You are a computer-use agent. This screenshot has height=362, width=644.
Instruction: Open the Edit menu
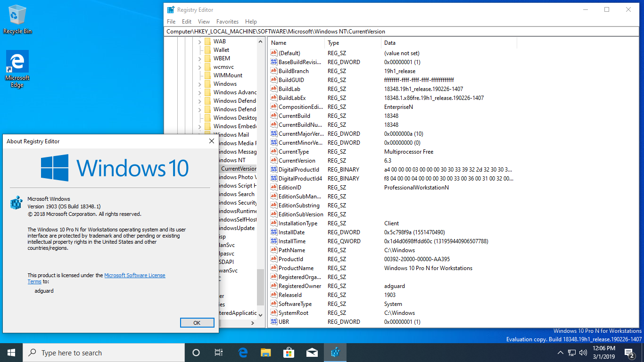pos(187,22)
